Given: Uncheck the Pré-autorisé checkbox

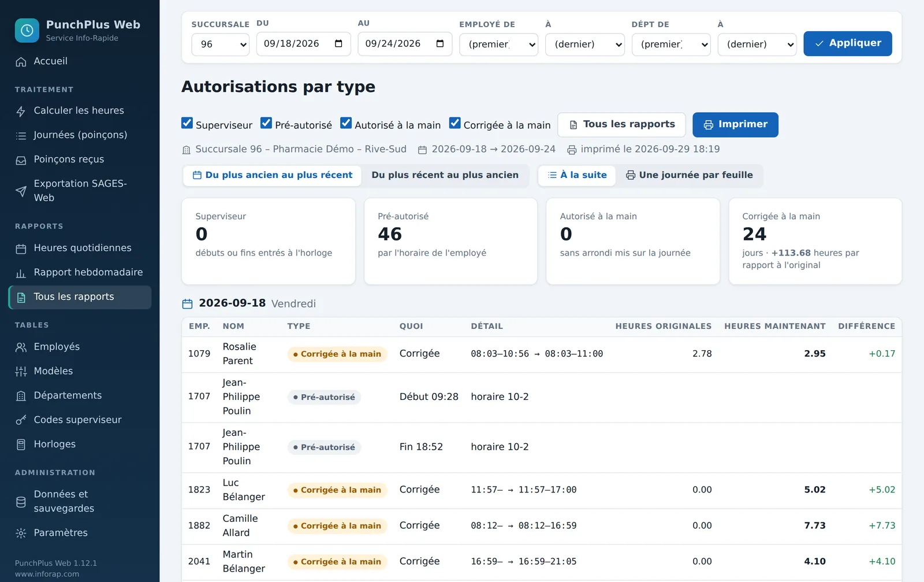Looking at the screenshot, I should pos(266,123).
